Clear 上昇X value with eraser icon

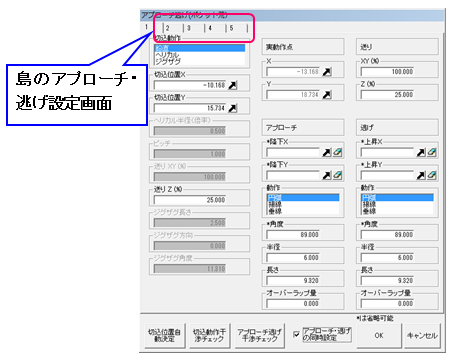432,152
